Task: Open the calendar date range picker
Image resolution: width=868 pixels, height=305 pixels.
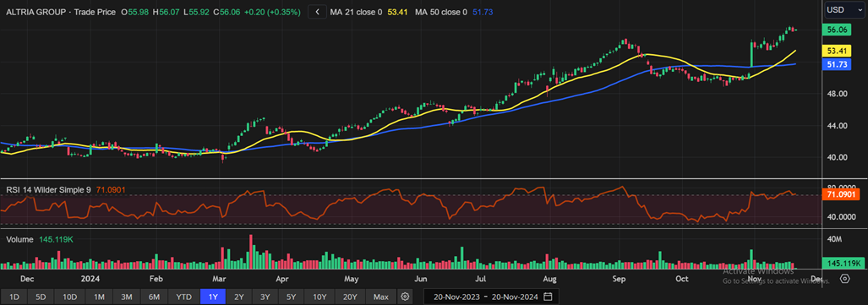Action: pyautogui.click(x=548, y=297)
